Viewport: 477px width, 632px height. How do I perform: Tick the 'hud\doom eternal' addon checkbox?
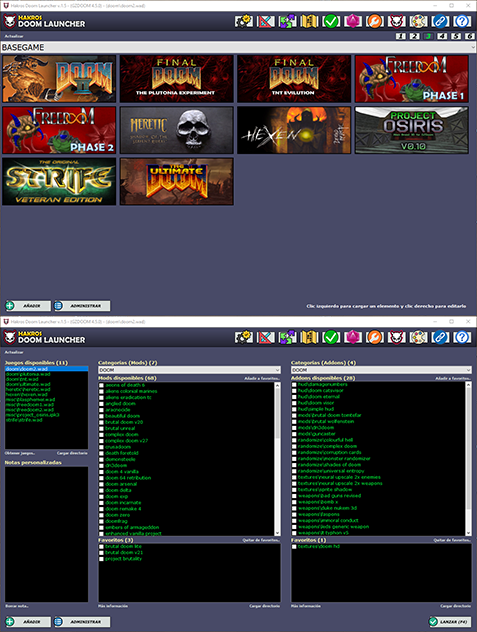(x=294, y=397)
